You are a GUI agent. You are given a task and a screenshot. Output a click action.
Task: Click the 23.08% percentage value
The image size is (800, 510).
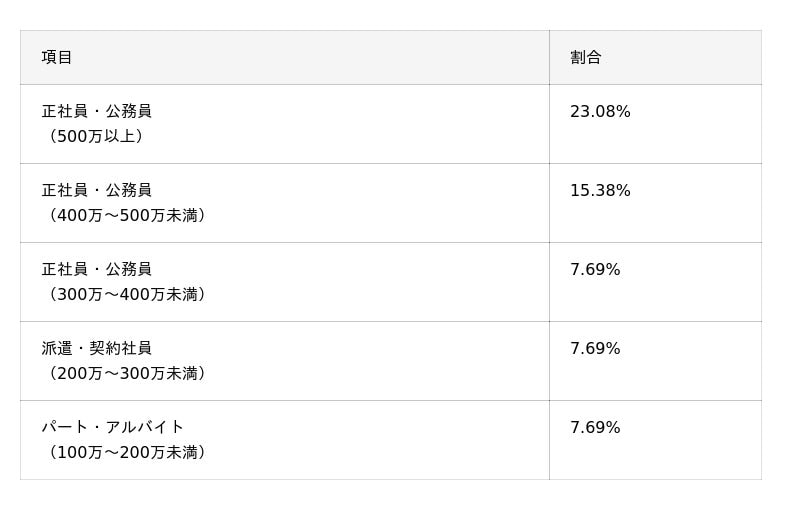[600, 112]
